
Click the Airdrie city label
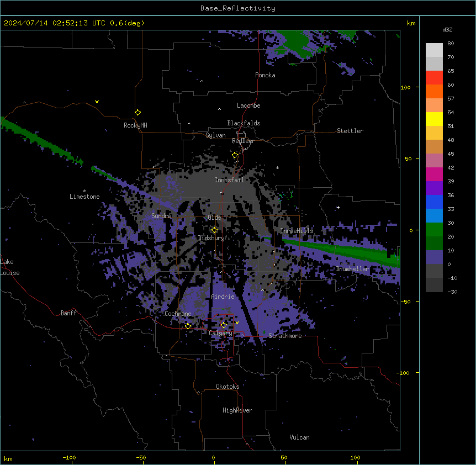[x=223, y=297]
